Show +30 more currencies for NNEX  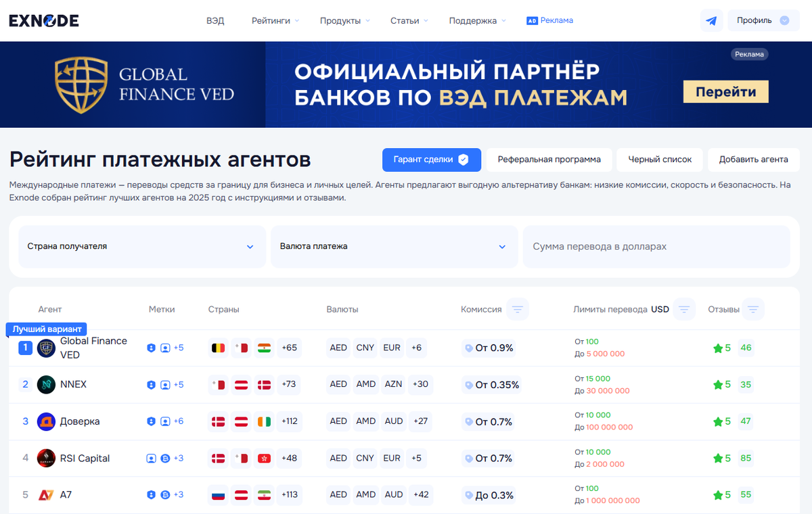click(420, 385)
